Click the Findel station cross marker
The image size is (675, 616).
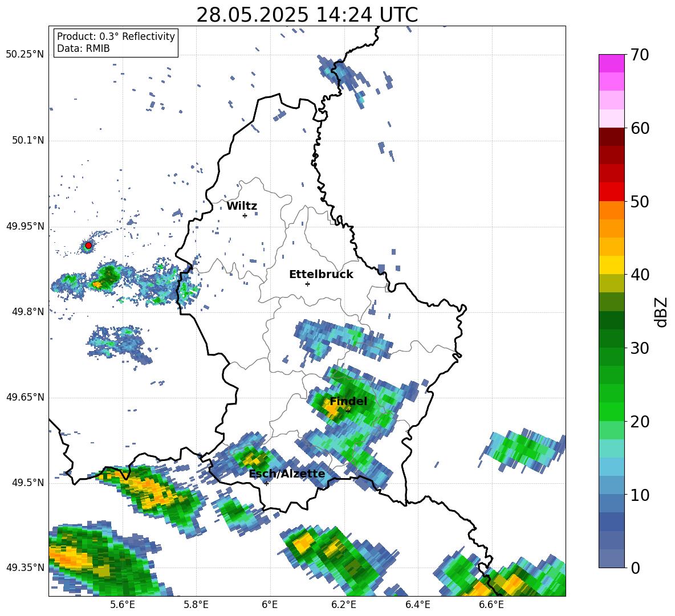(x=348, y=411)
